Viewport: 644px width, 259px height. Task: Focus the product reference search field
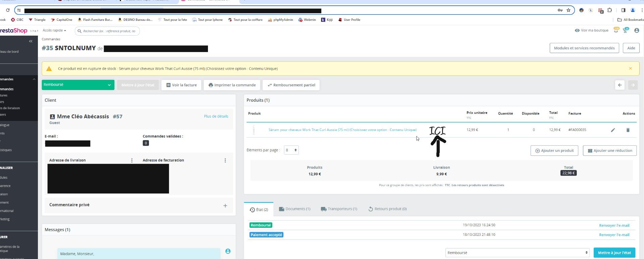[x=107, y=31]
